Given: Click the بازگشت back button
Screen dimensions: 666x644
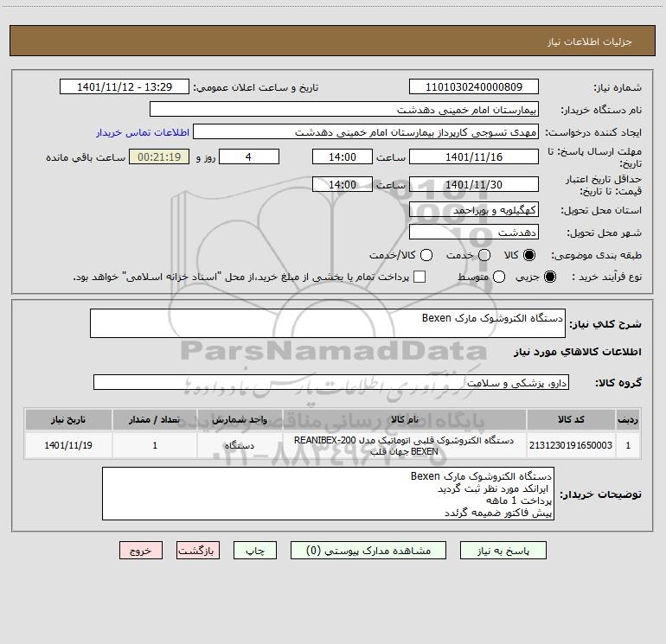Looking at the screenshot, I should [x=198, y=551].
